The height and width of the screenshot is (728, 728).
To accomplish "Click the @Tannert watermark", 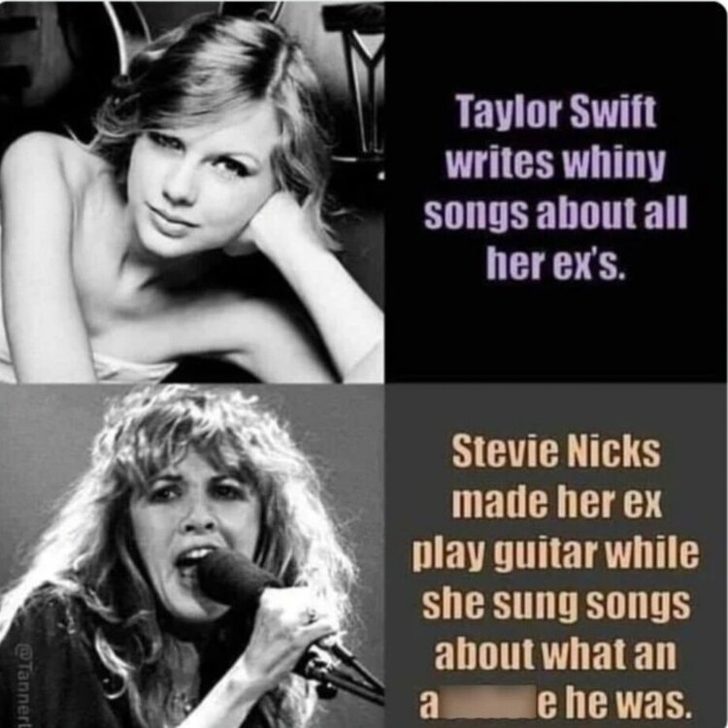I will click(20, 685).
